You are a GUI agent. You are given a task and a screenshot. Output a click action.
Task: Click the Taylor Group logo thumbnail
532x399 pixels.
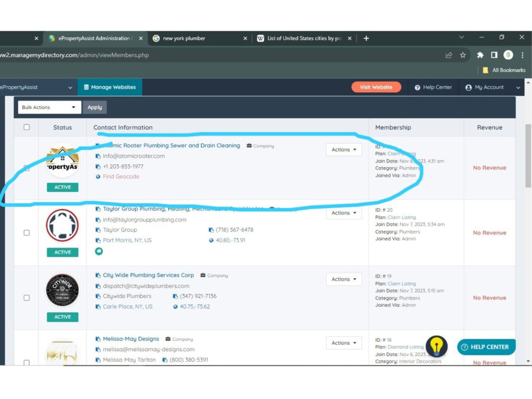coord(62,225)
